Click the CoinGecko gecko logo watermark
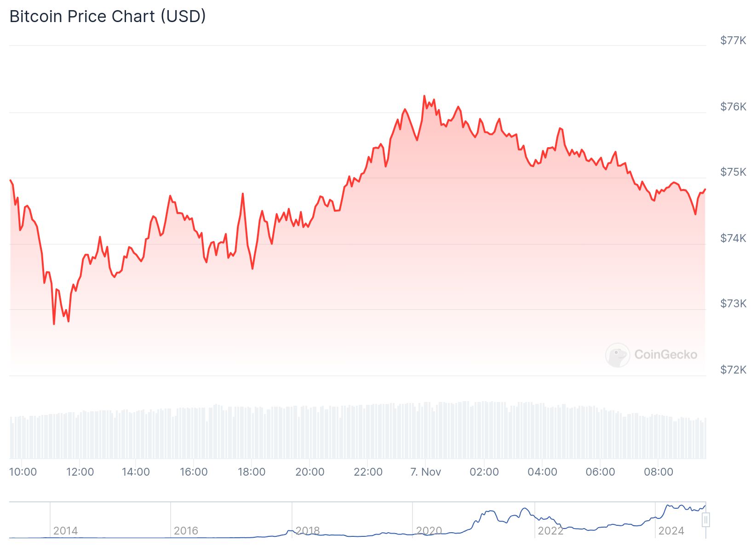The image size is (756, 552). coord(617,355)
